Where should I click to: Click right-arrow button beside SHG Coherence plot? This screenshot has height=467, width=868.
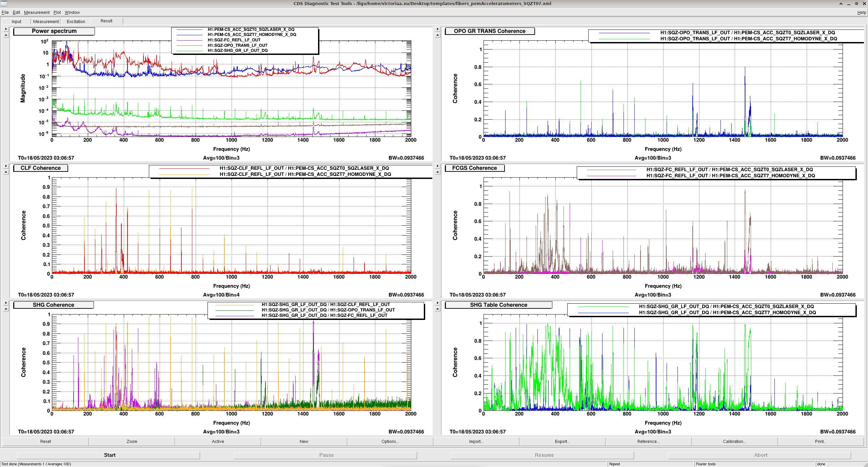[6, 303]
